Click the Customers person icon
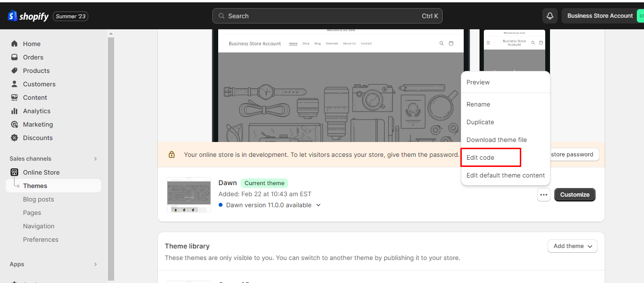 point(14,84)
